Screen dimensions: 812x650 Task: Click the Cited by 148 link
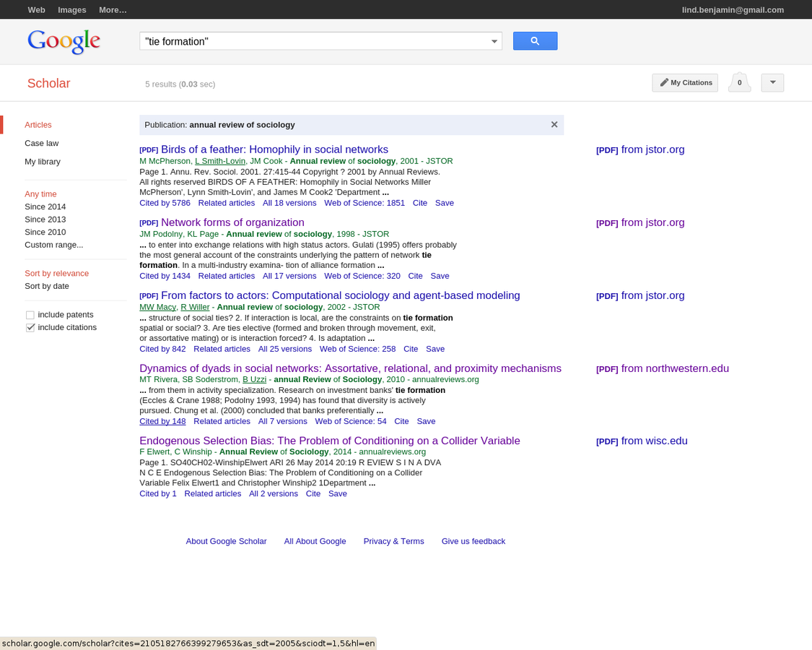[162, 421]
